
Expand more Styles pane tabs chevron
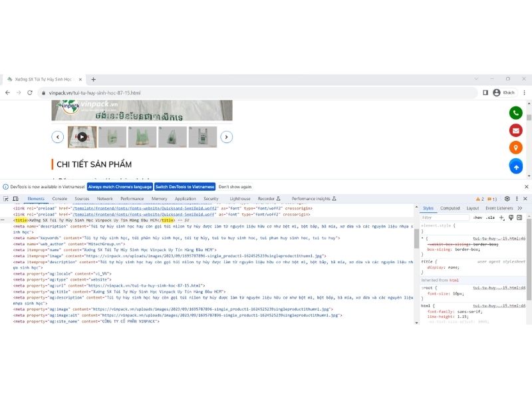(520, 208)
